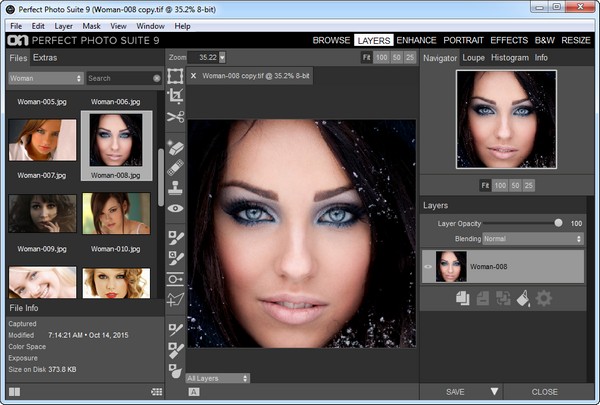Select the Crop tool in toolbar
Image resolution: width=600 pixels, height=405 pixels.
pyautogui.click(x=176, y=96)
